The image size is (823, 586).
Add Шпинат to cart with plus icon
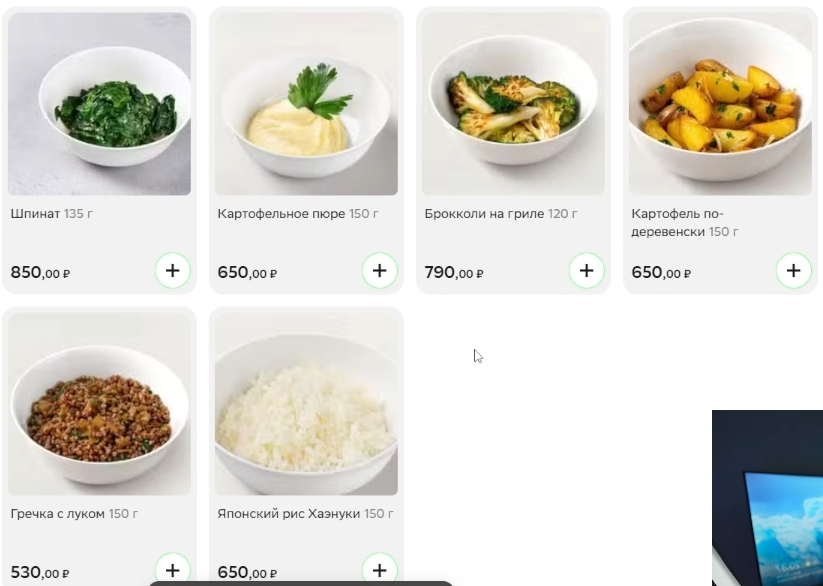point(173,270)
